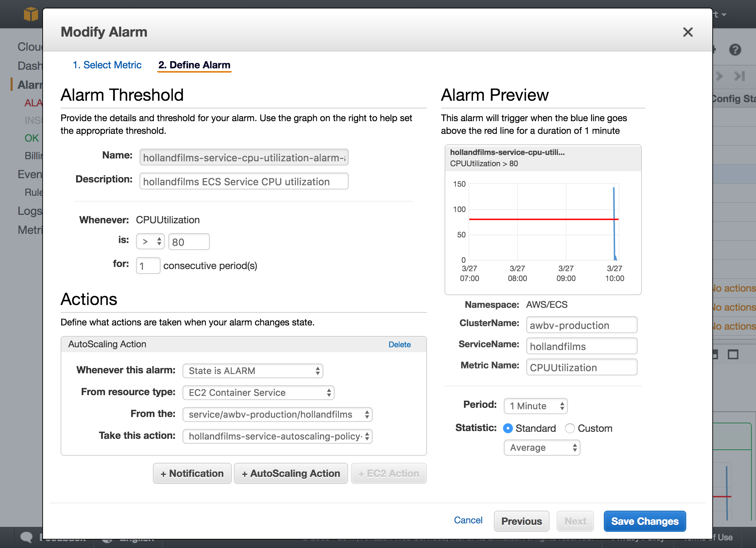Viewport: 756px width, 548px height.
Task: Click the AWS cube logo icon
Action: (x=31, y=14)
